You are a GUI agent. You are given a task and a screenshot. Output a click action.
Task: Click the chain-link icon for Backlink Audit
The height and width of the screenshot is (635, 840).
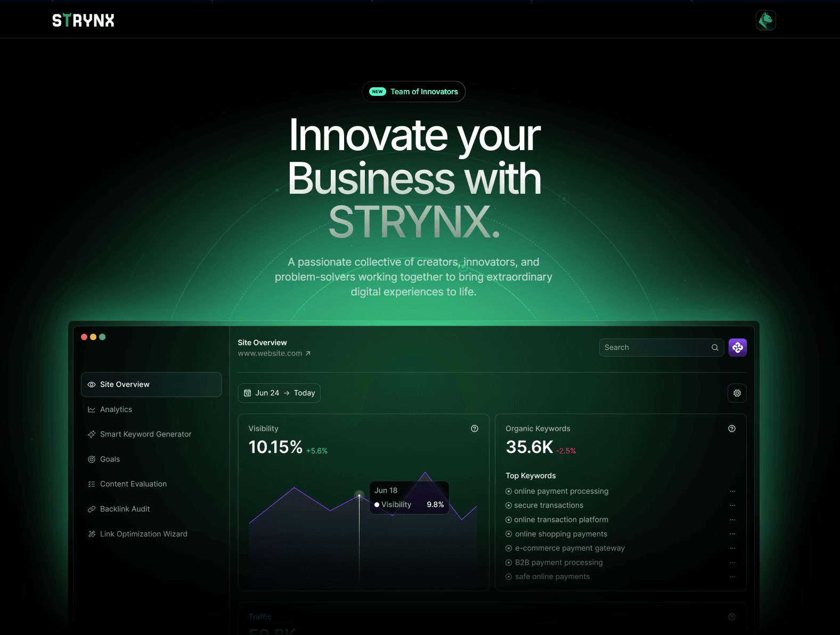(92, 509)
